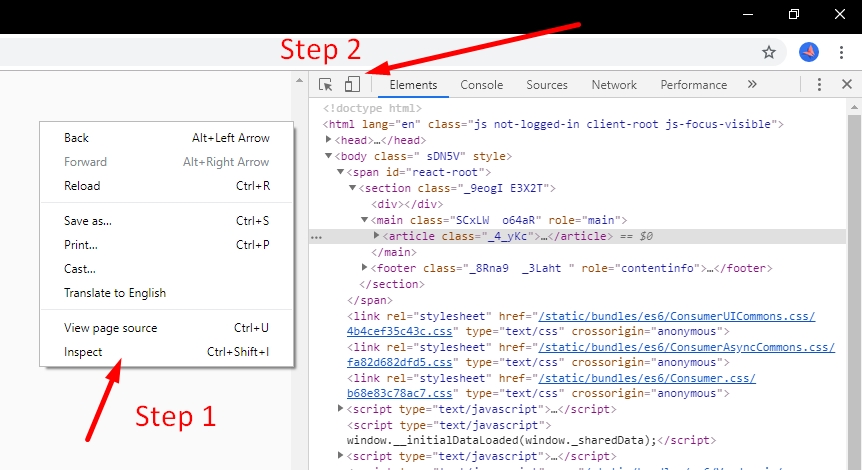Screen dimensions: 862x470
Task: Choose Inspect from context menu
Action: point(167,352)
